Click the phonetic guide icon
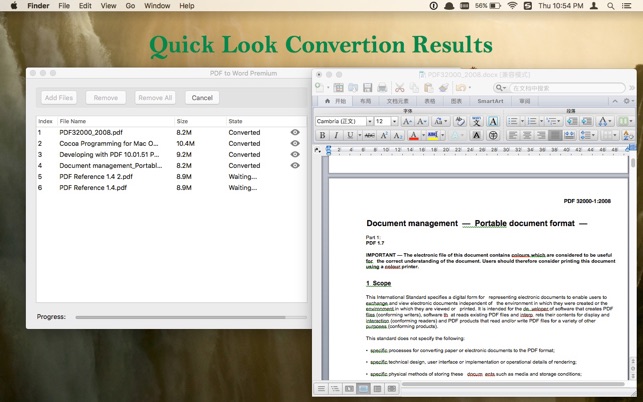Viewport: 643px width, 402px height. pos(477,121)
